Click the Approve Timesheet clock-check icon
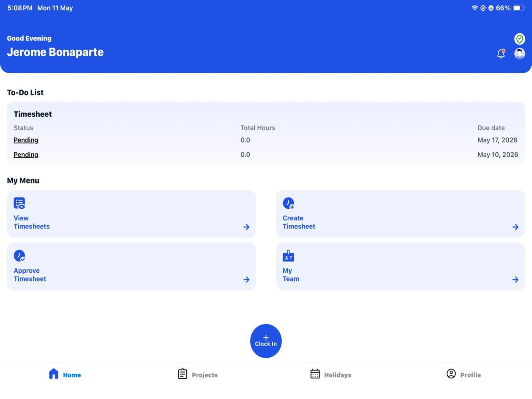This screenshot has width=532, height=399. coord(19,256)
